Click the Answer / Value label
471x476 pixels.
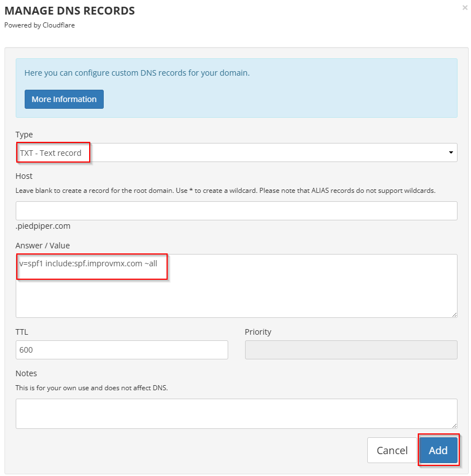tap(43, 246)
